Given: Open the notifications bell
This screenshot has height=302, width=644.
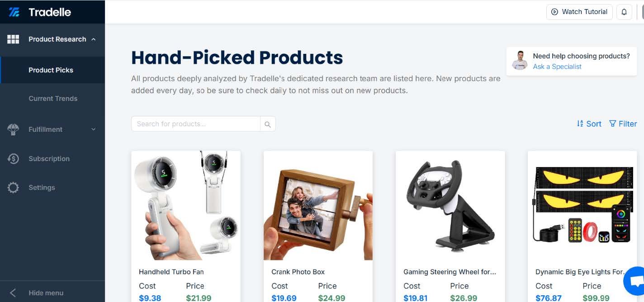Looking at the screenshot, I should click(624, 12).
